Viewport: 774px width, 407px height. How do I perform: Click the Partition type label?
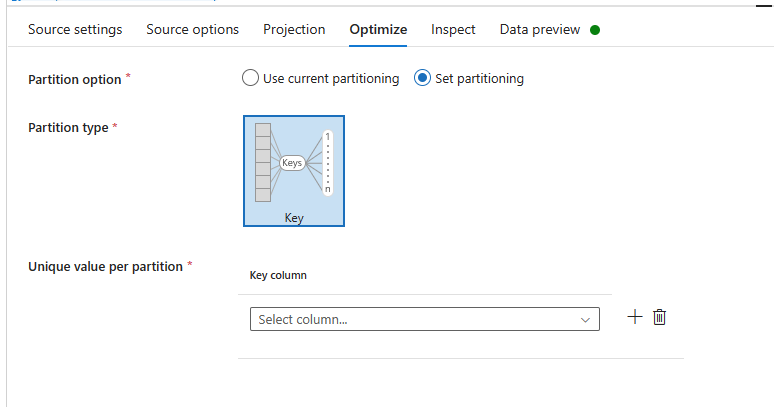click(68, 127)
